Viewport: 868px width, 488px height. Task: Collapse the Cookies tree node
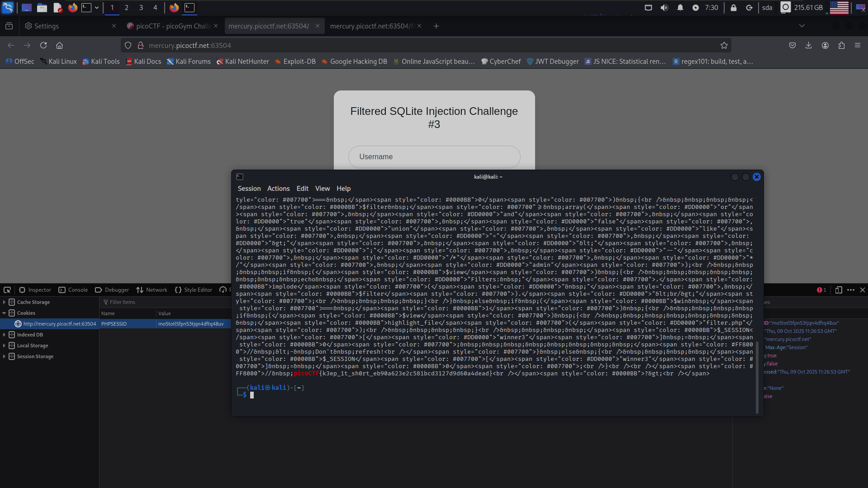[5, 313]
